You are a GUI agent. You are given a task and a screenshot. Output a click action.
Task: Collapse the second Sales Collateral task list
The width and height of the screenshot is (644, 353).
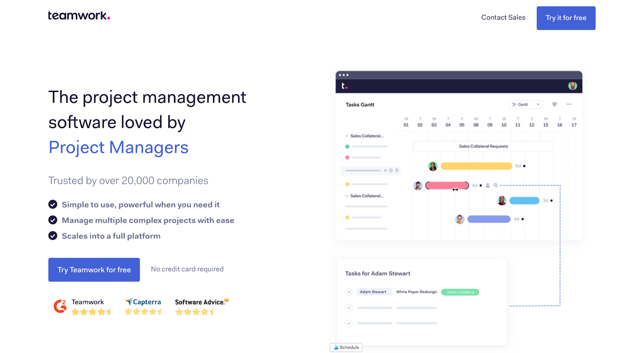(347, 196)
